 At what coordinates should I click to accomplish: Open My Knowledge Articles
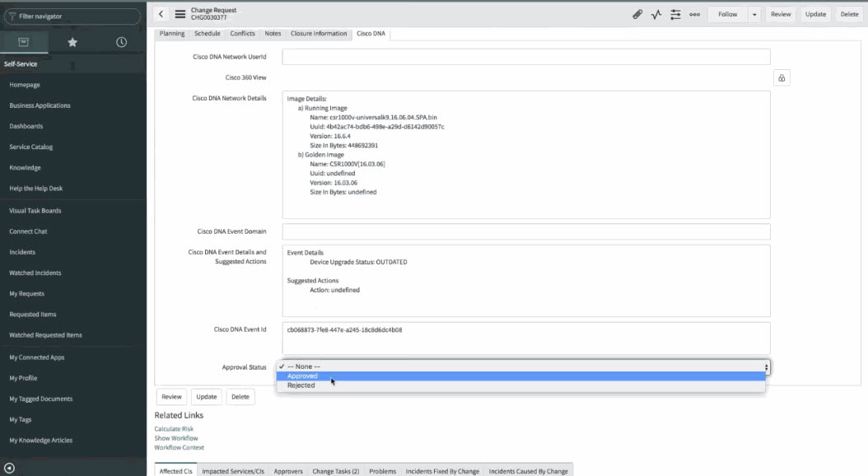[x=41, y=441]
